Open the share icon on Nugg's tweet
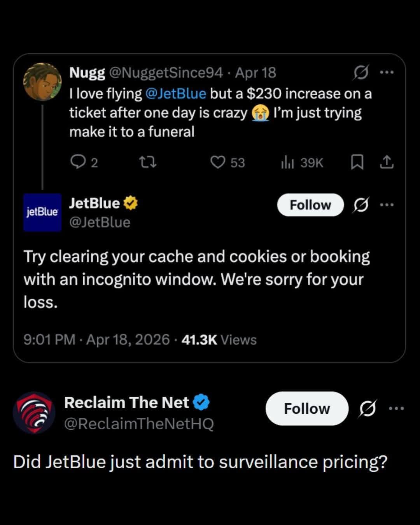Viewport: 420px width, 525px height. point(386,163)
